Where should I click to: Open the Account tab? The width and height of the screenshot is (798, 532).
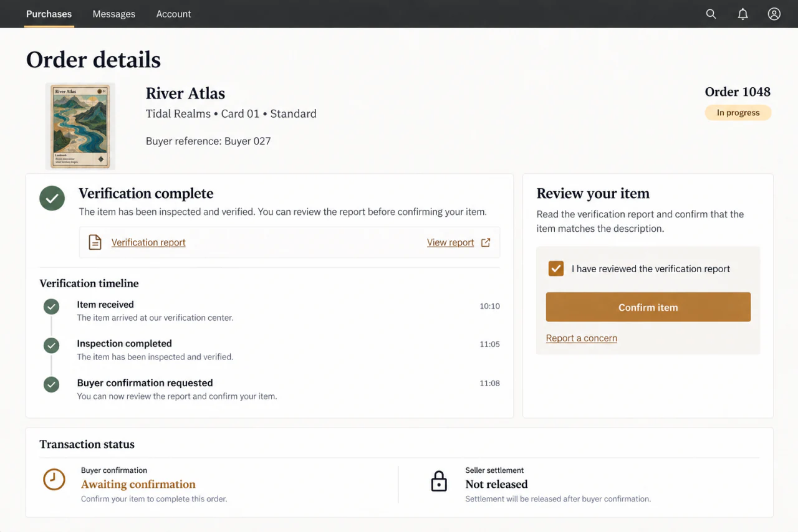click(173, 14)
